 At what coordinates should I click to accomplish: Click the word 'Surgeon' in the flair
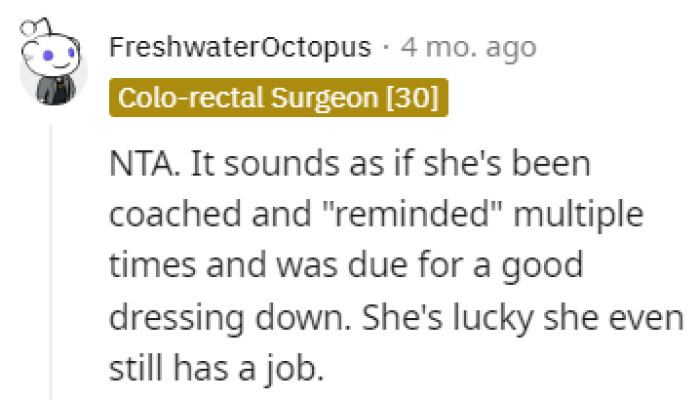320,98
